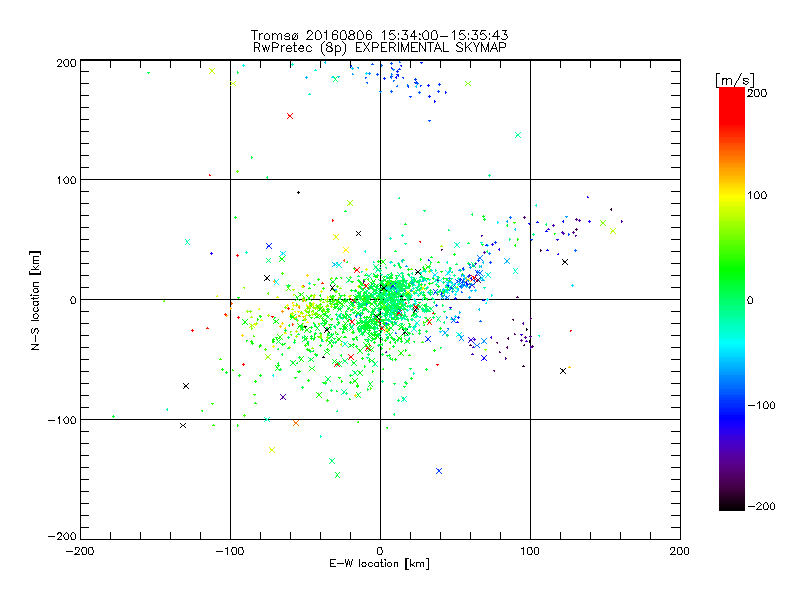The width and height of the screenshot is (800, 600).
Task: Click the 'N-S location [km]' axis label
Action: (35, 301)
